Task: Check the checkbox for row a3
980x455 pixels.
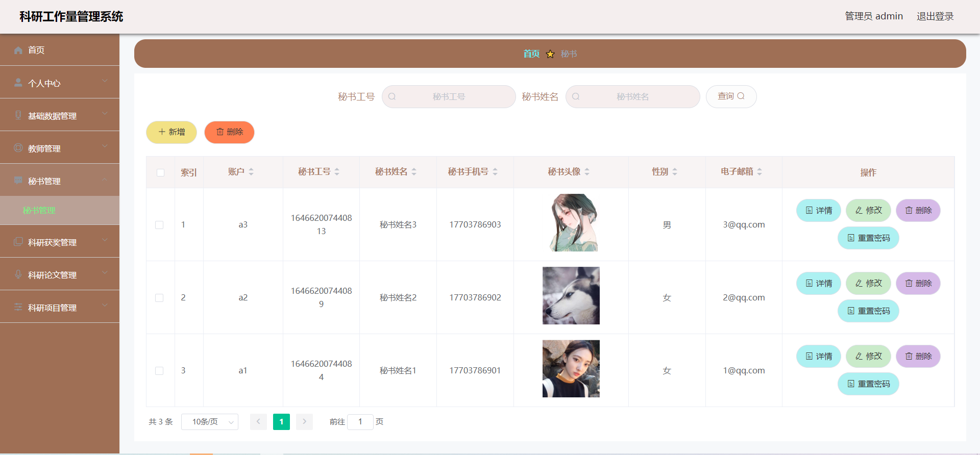Action: tap(159, 225)
